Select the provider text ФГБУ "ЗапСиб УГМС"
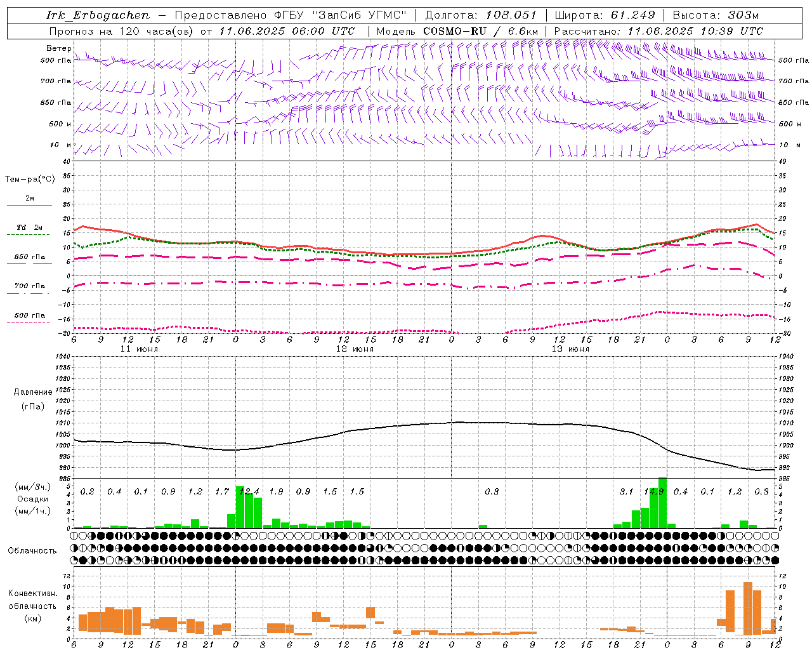 click(339, 15)
